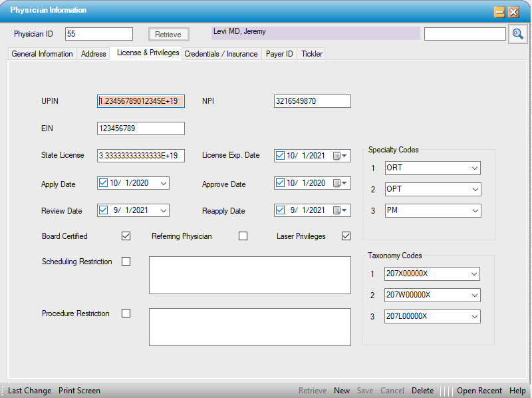This screenshot has height=398, width=532.
Task: Open Reapply Date calendar picker
Action: tap(339, 210)
